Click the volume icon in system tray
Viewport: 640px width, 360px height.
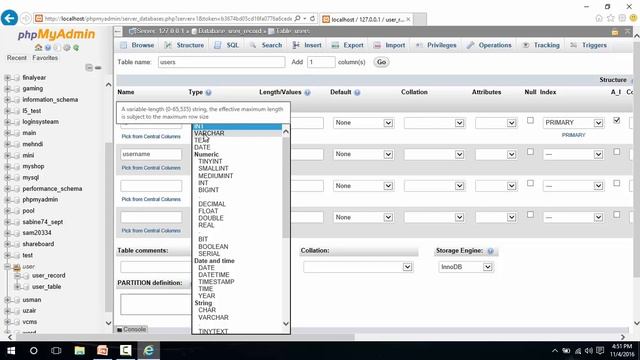click(x=589, y=351)
